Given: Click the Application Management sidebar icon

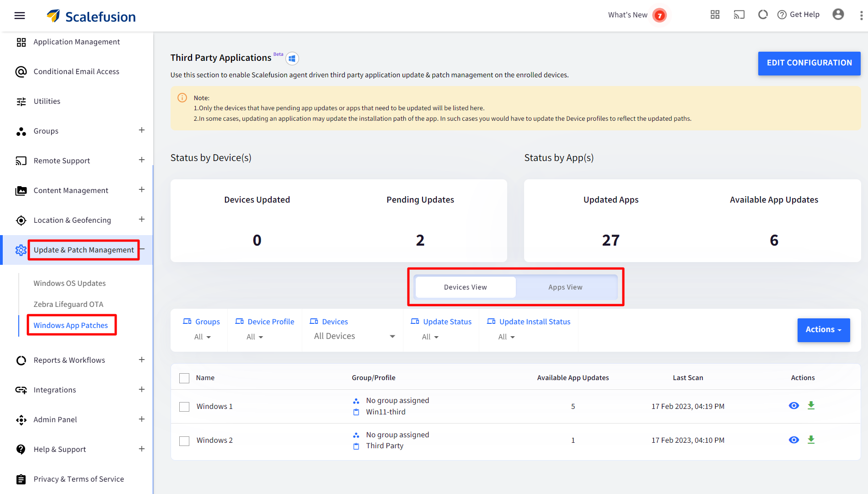Looking at the screenshot, I should (21, 42).
